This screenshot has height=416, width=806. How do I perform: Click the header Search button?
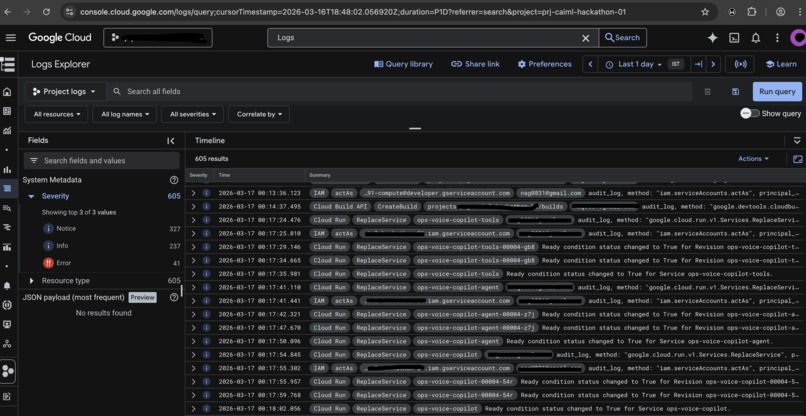tap(622, 38)
